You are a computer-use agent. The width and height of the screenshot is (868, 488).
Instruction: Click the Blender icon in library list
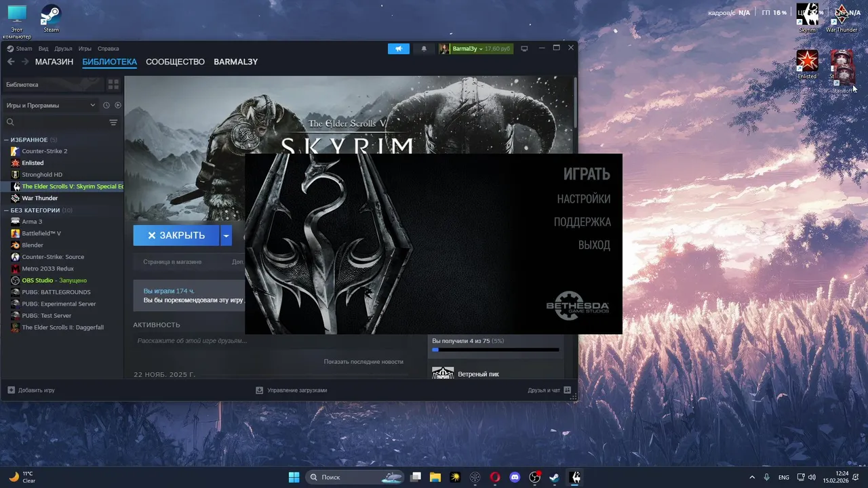15,245
